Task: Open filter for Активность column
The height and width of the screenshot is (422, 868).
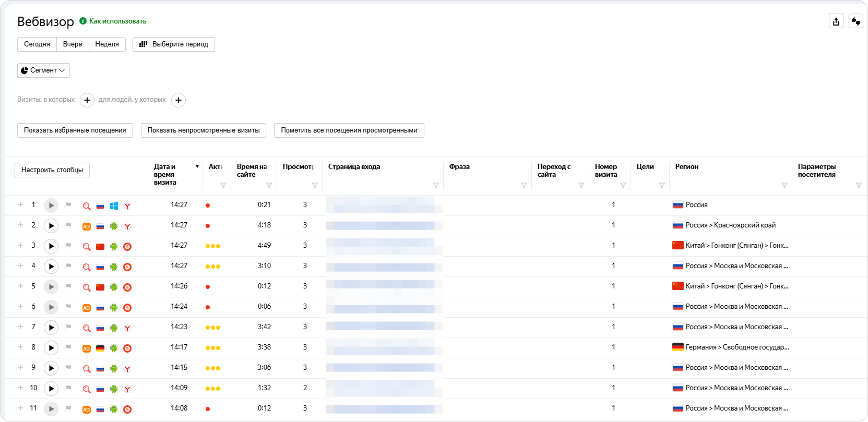Action: point(223,186)
